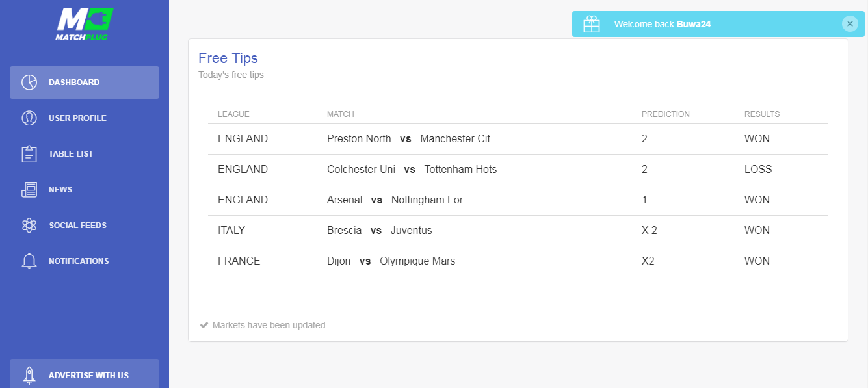Select the Brescia vs Juventus match row
This screenshot has width=868, height=388.
point(518,231)
